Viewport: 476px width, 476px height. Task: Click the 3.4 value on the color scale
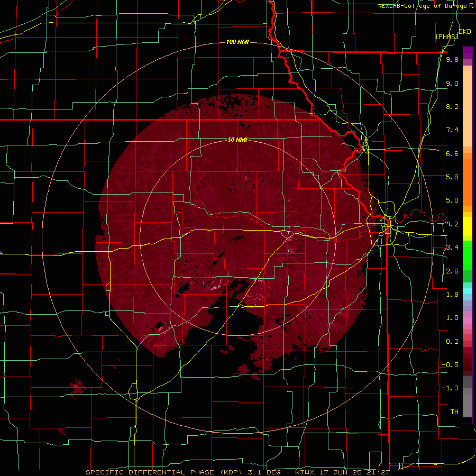pos(452,248)
